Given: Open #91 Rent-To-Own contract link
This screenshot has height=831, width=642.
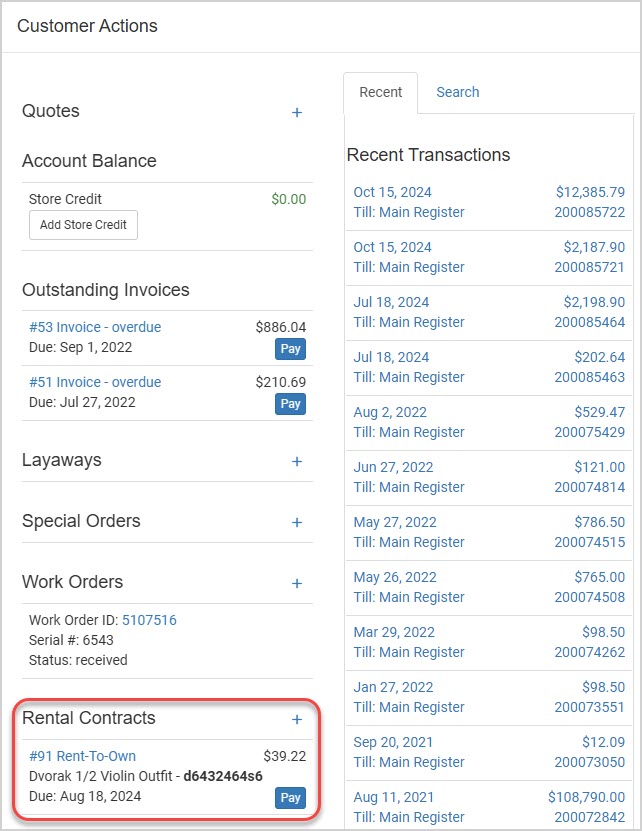Looking at the screenshot, I should coord(82,756).
